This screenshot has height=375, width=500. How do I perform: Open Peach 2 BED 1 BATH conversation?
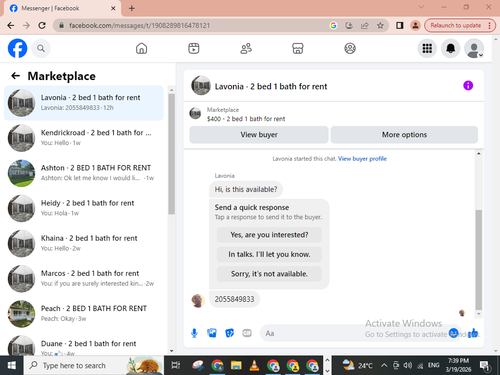point(84,314)
